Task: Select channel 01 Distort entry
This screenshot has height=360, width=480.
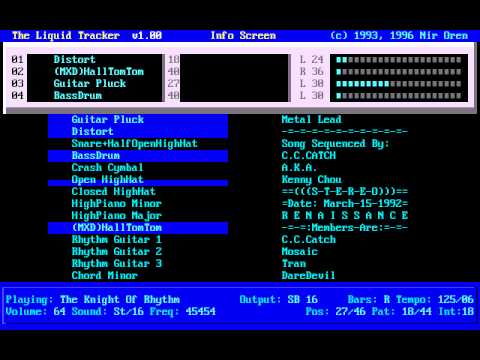Action: point(74,59)
